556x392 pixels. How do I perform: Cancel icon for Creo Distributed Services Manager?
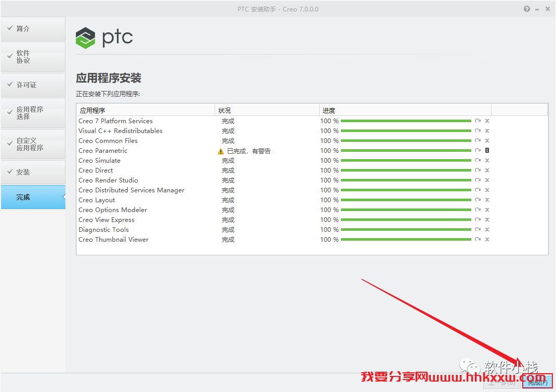point(487,190)
